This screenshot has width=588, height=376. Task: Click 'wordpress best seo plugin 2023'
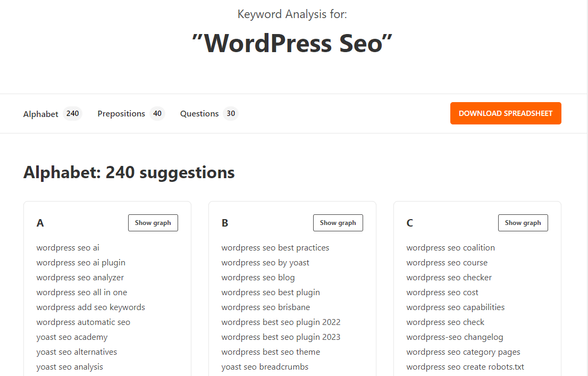[281, 337]
